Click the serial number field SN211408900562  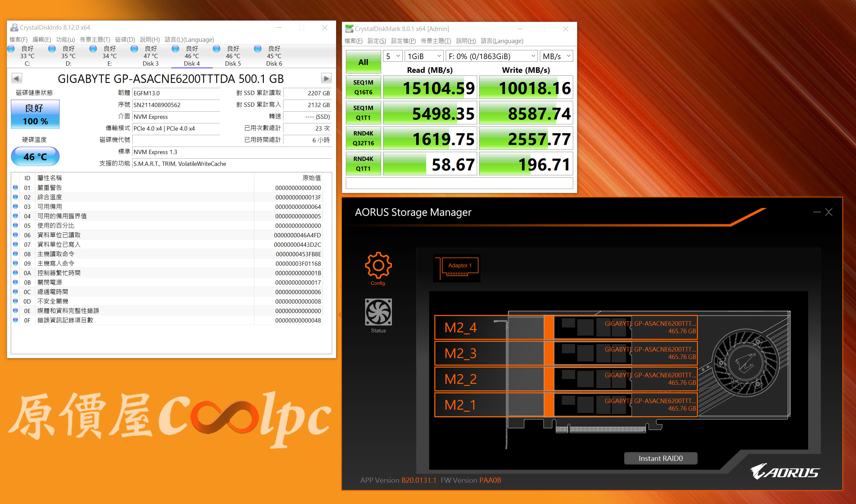(176, 105)
